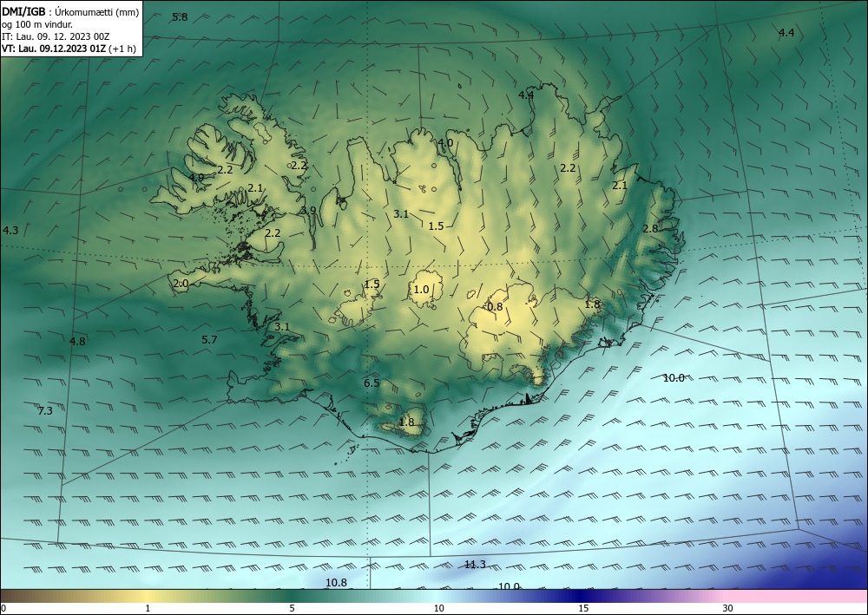Select colour scale label '10'
The width and height of the screenshot is (868, 615).
[x=439, y=609]
